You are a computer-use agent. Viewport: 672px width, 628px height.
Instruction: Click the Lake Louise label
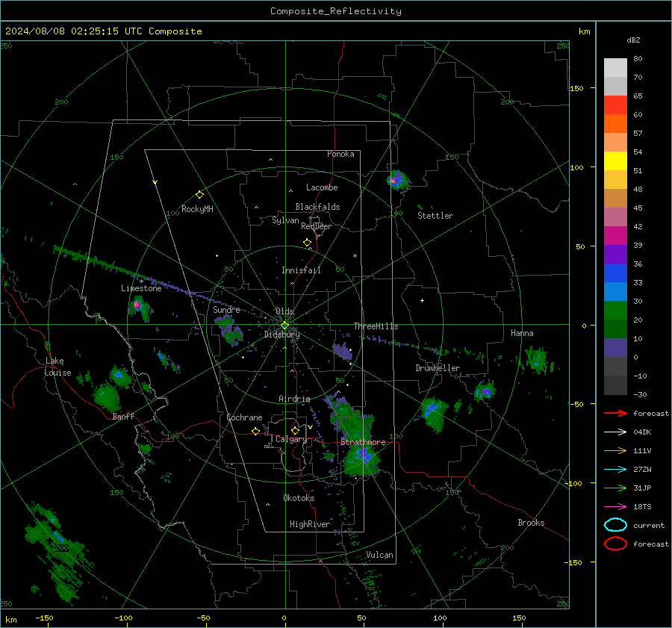click(x=58, y=367)
